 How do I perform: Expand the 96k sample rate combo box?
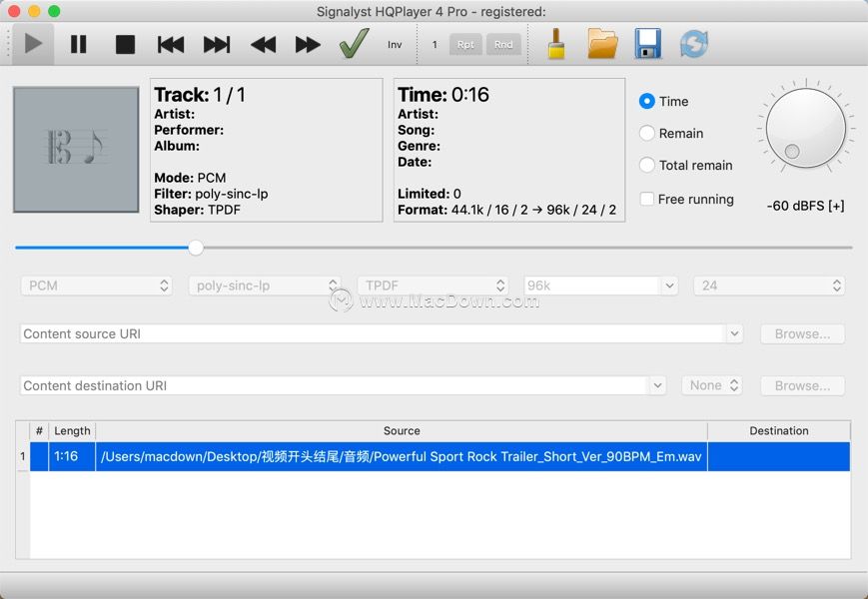click(x=670, y=286)
